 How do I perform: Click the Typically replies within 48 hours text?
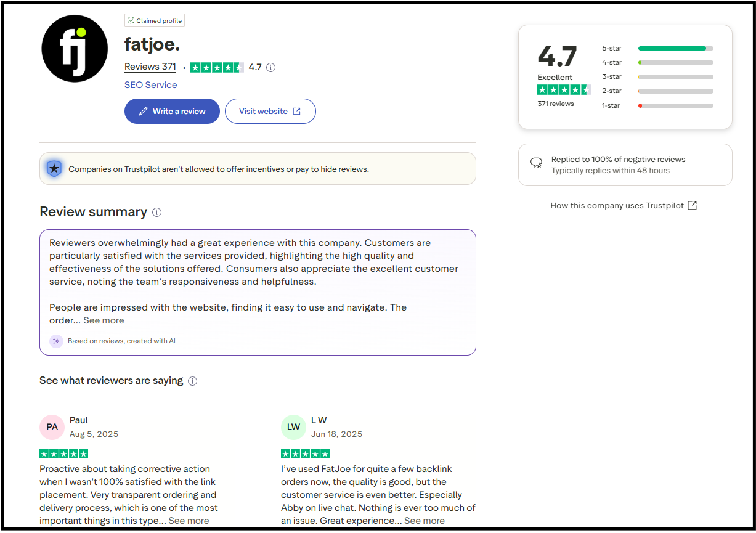611,171
